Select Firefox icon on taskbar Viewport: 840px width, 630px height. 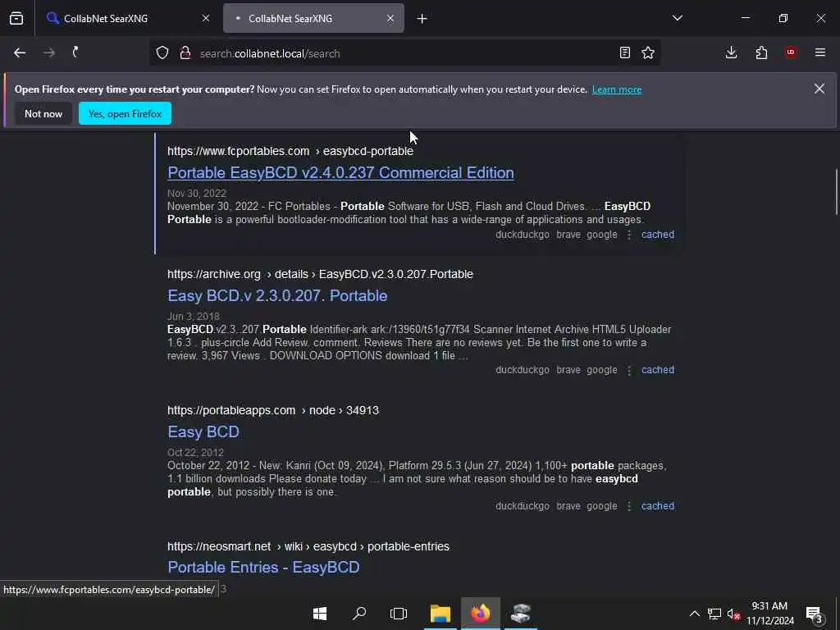click(x=481, y=614)
